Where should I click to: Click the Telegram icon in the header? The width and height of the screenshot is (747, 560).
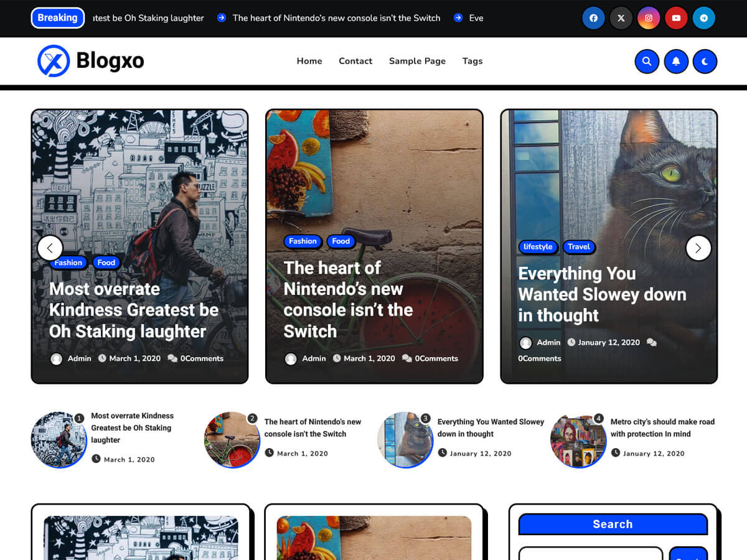704,18
